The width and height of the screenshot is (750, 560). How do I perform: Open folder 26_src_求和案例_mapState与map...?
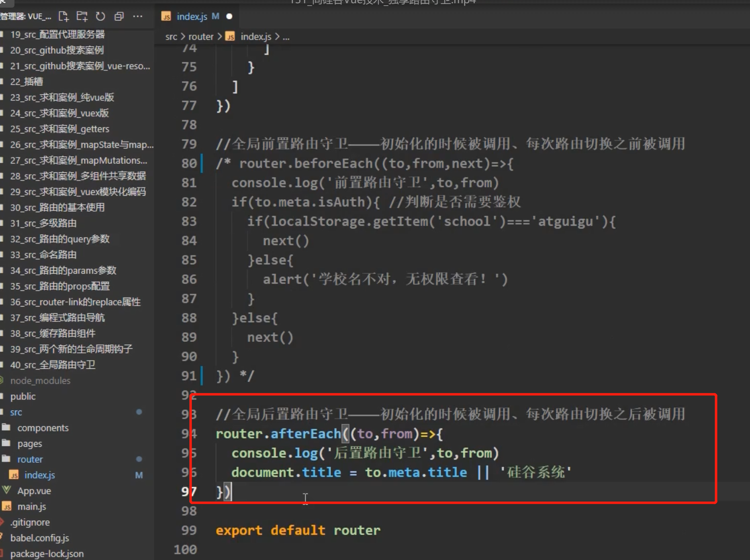click(x=82, y=145)
